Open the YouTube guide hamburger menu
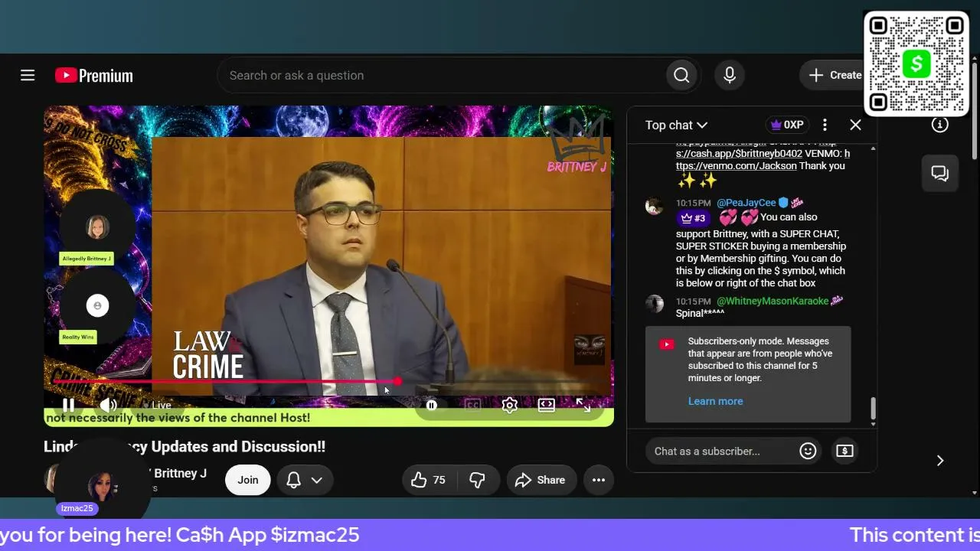980x551 pixels. point(28,75)
